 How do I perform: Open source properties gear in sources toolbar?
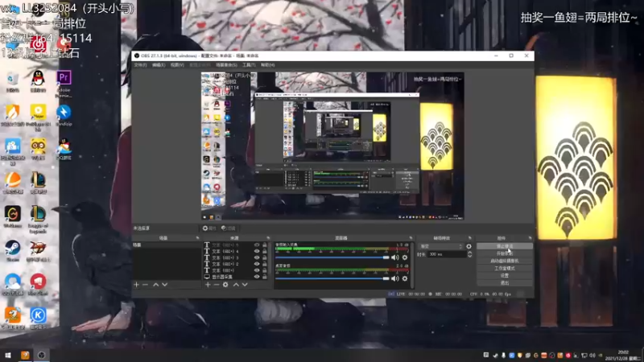tap(225, 285)
